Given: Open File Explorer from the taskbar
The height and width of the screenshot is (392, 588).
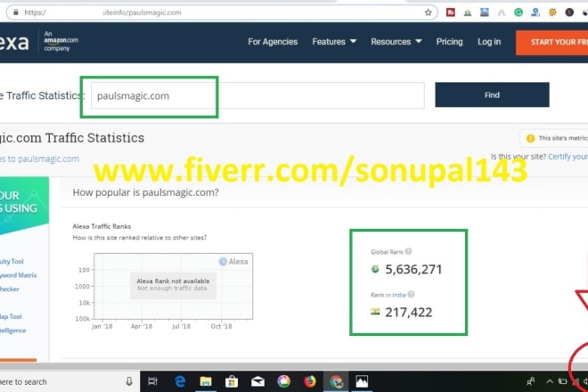Looking at the screenshot, I should coord(206,381).
